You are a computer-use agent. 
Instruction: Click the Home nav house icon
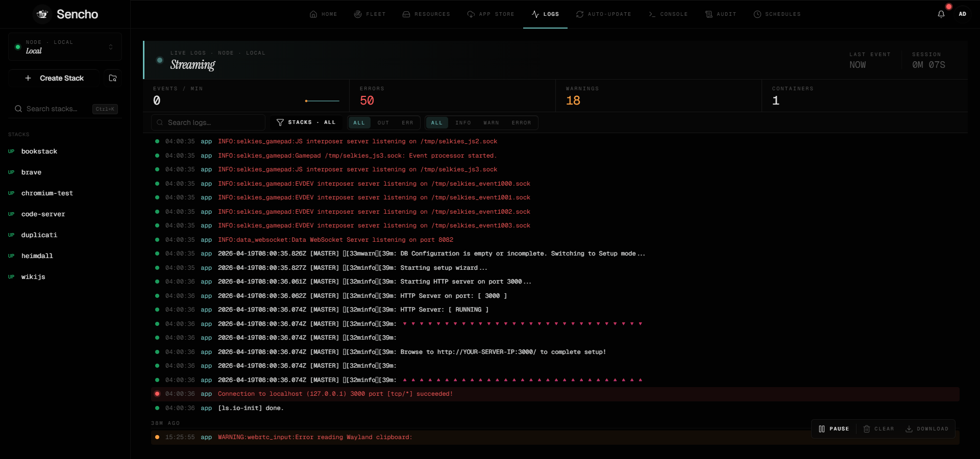coord(313,14)
